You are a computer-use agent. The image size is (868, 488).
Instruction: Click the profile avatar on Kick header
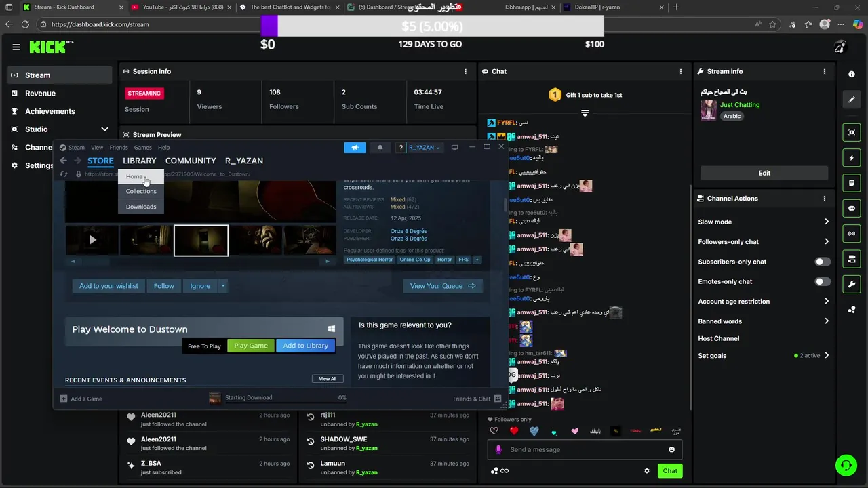pyautogui.click(x=840, y=47)
